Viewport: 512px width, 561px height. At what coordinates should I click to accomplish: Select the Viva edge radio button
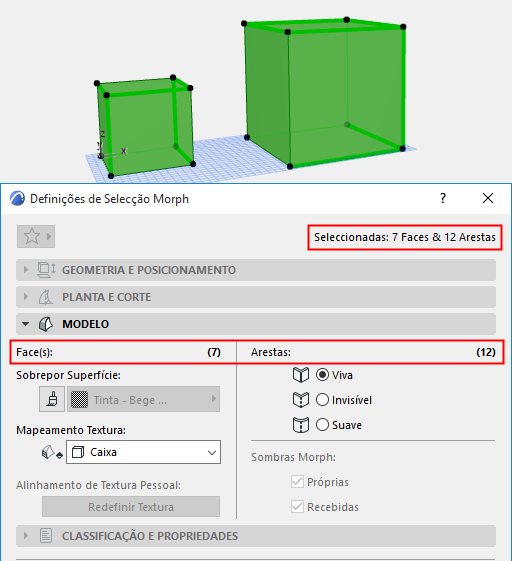(x=322, y=375)
